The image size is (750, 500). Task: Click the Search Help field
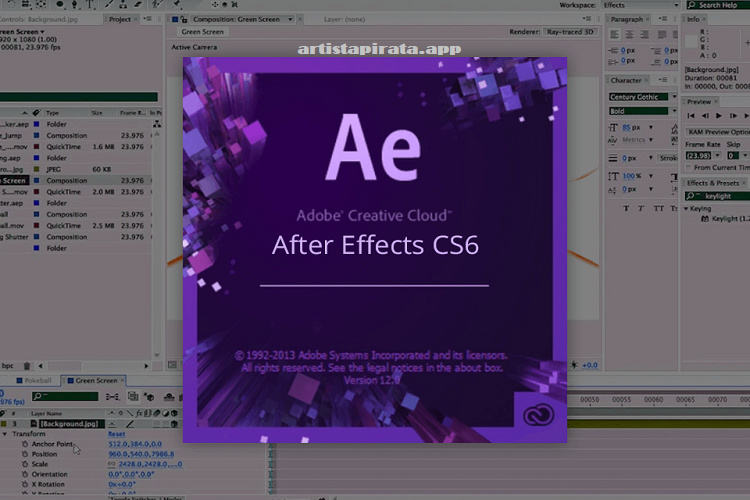tap(718, 5)
